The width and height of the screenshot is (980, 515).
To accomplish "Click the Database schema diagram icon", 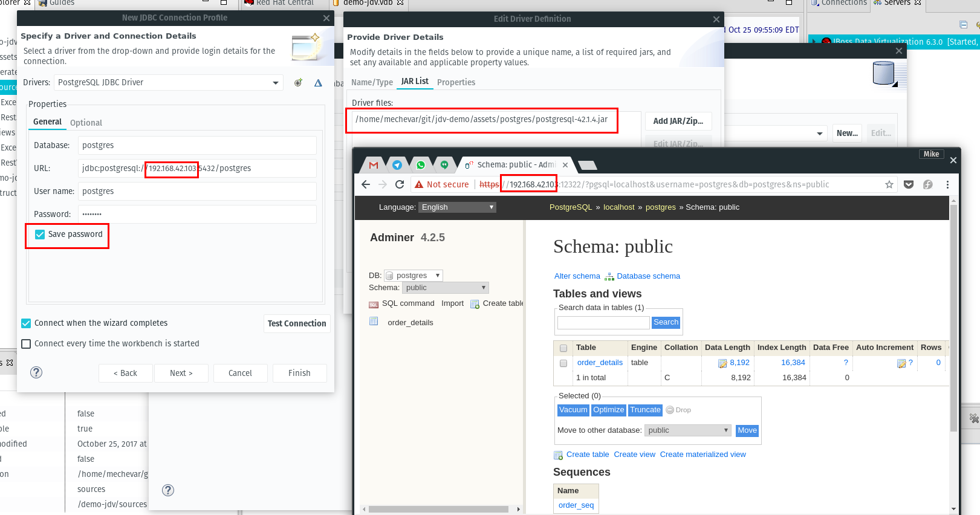I will pyautogui.click(x=609, y=277).
